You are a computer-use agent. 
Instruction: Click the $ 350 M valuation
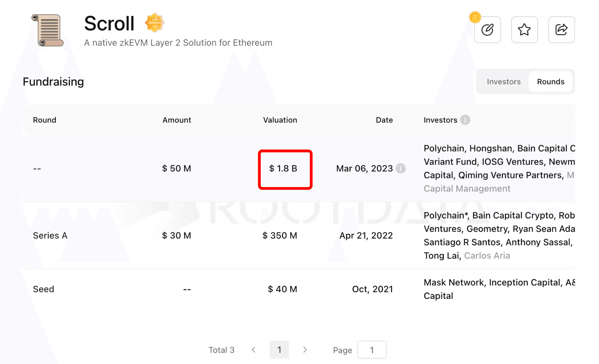(279, 235)
